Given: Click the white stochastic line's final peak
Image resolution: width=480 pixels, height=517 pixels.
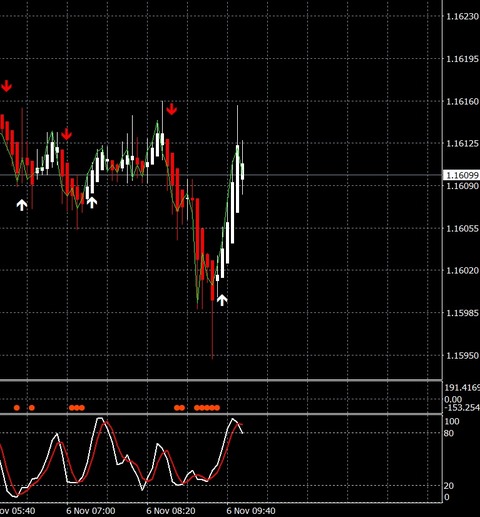Looking at the screenshot, I should 233,419.
